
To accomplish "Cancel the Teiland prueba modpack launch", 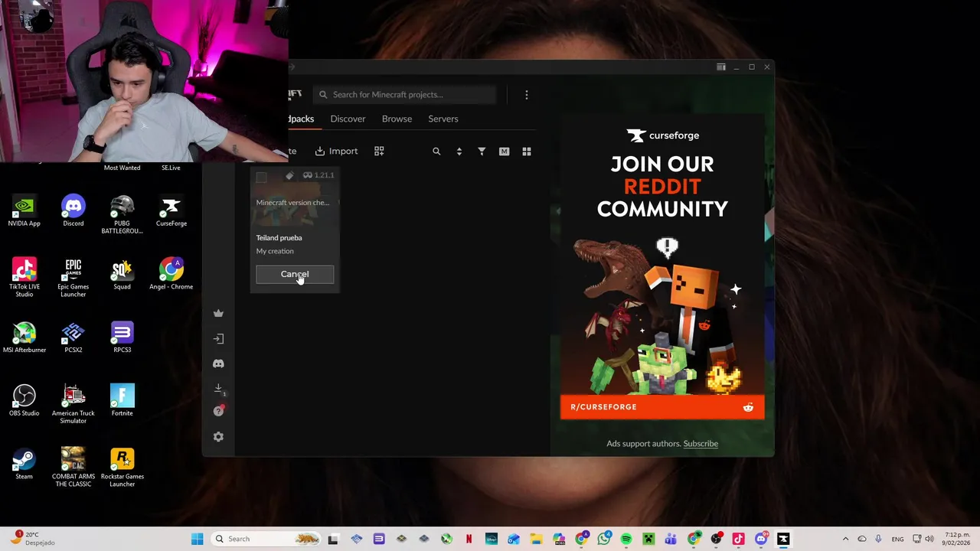I will 295,274.
